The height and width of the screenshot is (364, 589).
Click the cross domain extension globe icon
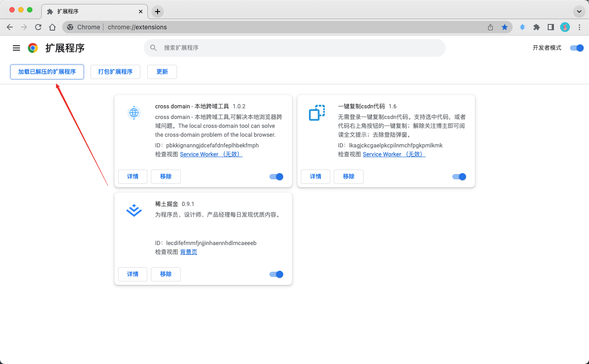[134, 113]
